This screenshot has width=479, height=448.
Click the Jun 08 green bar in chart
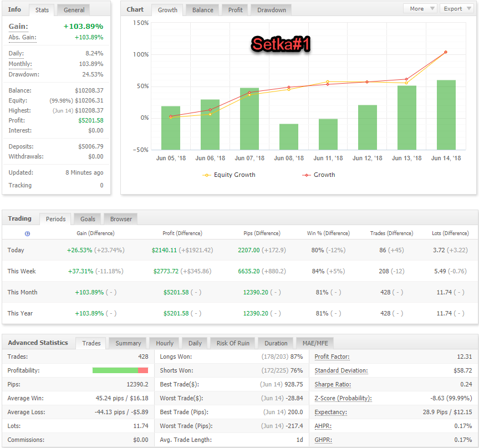click(289, 137)
